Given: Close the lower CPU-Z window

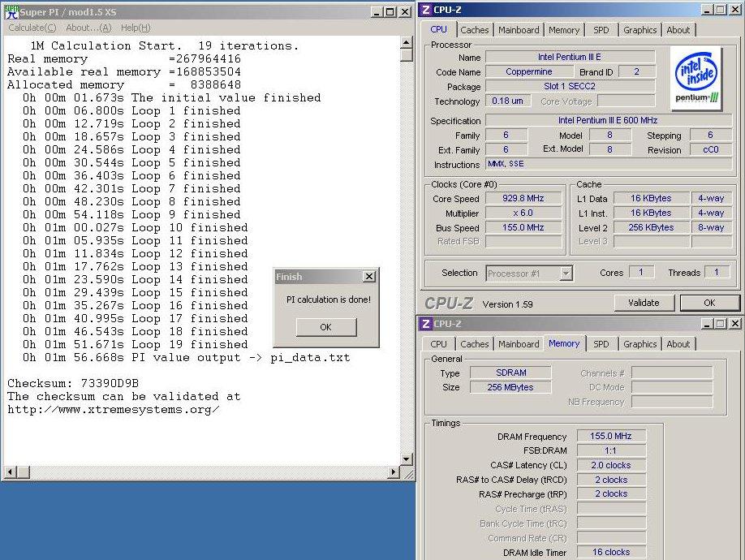Looking at the screenshot, I should pyautogui.click(x=734, y=324).
